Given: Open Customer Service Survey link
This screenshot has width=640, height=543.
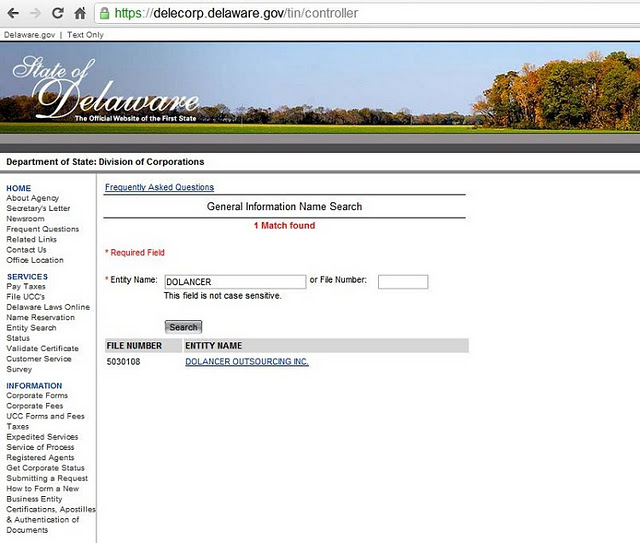Looking at the screenshot, I should pyautogui.click(x=39, y=364).
